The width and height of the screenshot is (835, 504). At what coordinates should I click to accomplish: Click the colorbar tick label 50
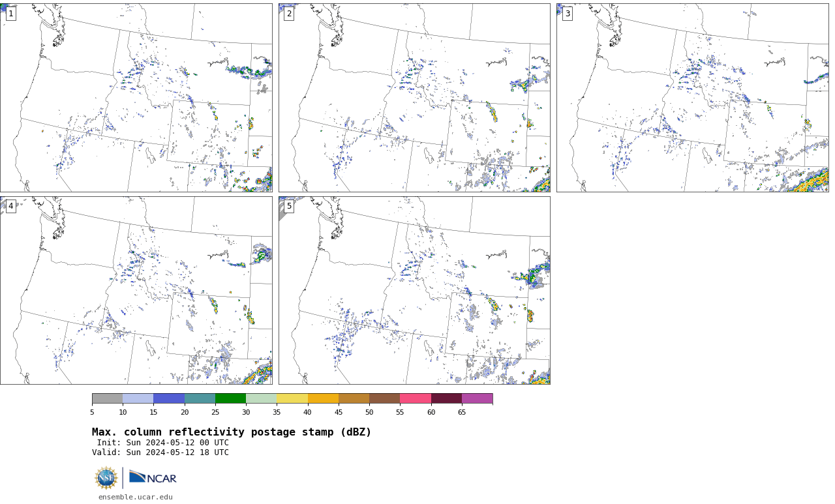click(x=369, y=412)
